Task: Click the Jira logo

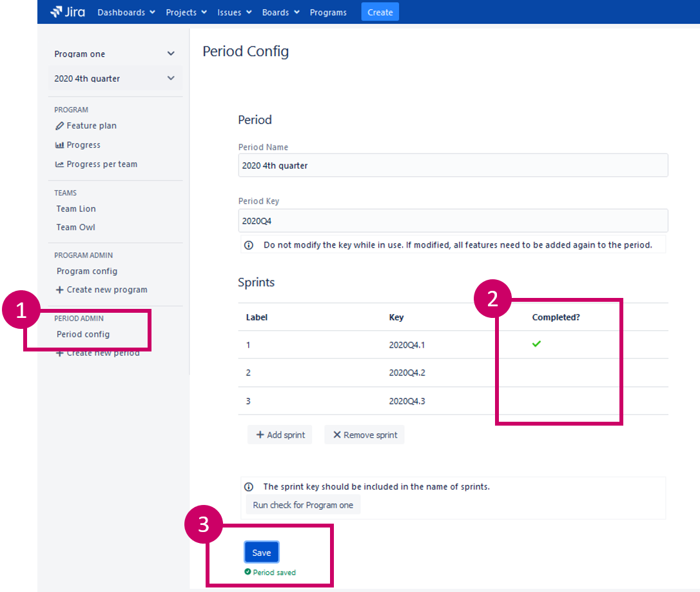Action: point(68,12)
